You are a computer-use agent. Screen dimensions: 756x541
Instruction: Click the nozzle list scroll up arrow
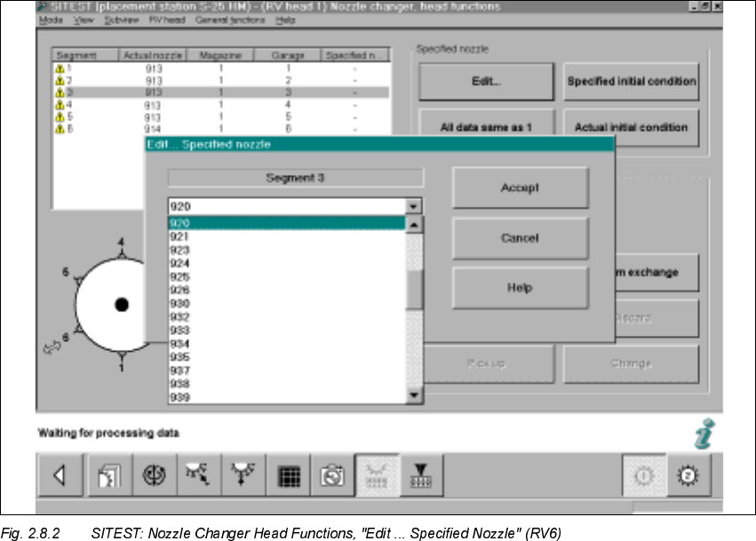tap(414, 225)
